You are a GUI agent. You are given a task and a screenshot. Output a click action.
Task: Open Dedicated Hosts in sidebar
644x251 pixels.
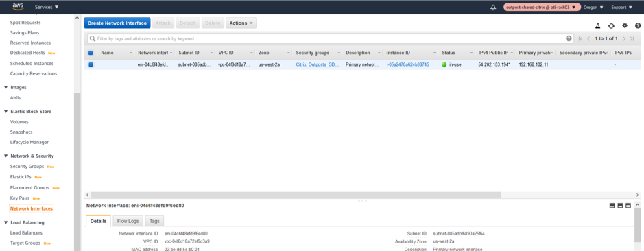click(x=27, y=53)
